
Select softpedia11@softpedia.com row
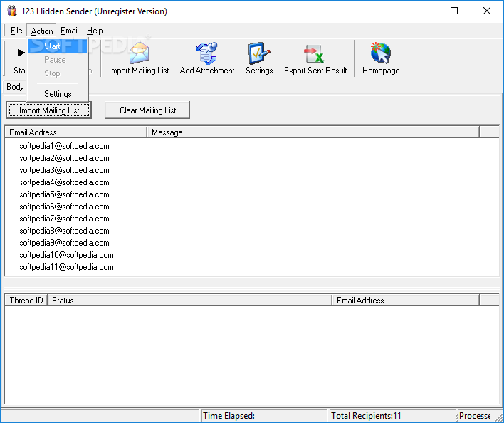tap(66, 267)
